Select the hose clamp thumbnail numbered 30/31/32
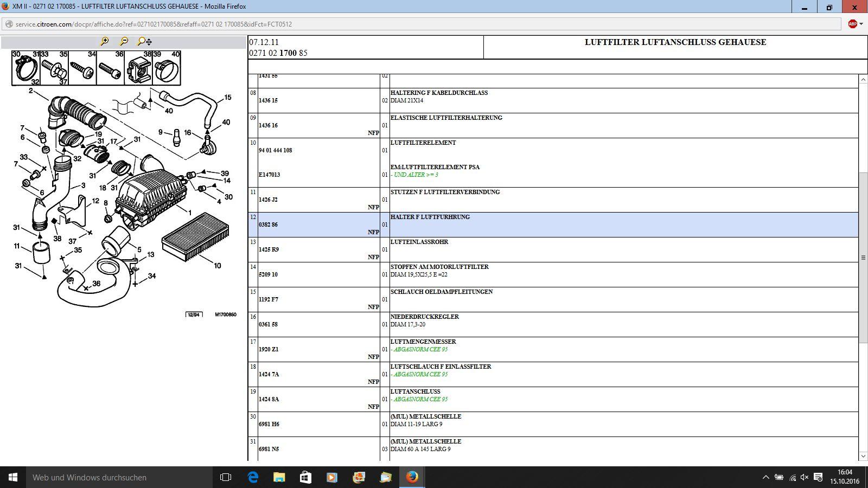The height and width of the screenshot is (488, 868). click(x=26, y=68)
